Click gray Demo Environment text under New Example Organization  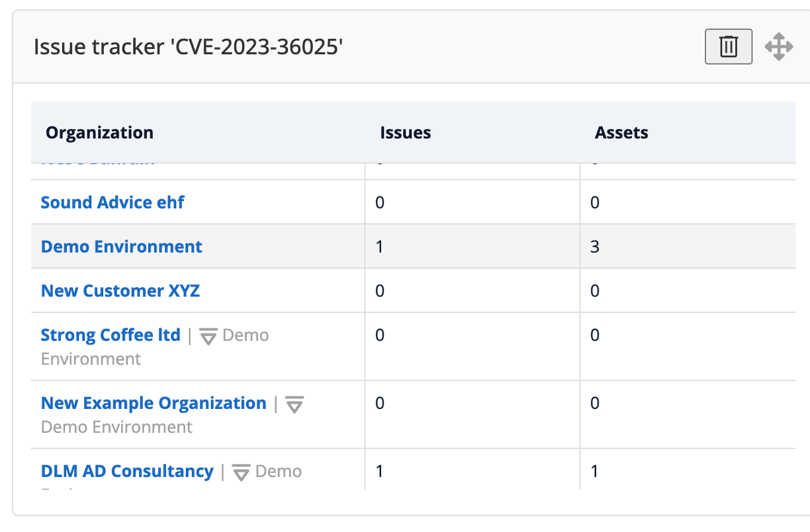tap(116, 427)
